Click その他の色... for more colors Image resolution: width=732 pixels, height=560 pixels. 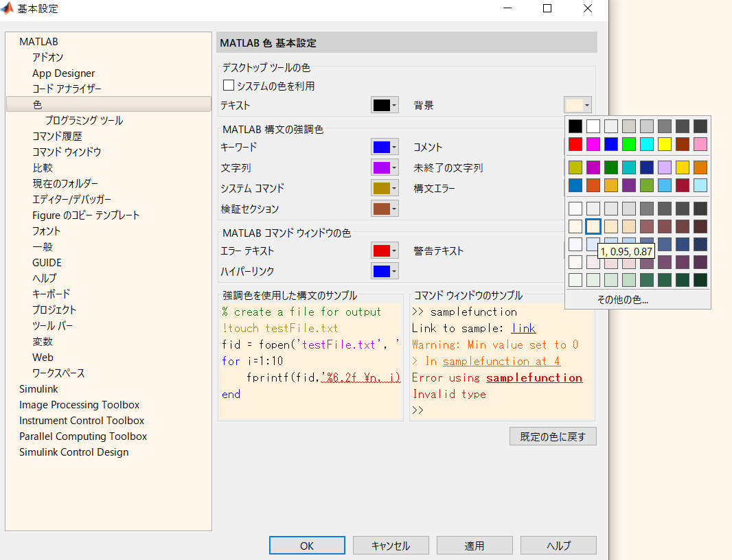[624, 300]
